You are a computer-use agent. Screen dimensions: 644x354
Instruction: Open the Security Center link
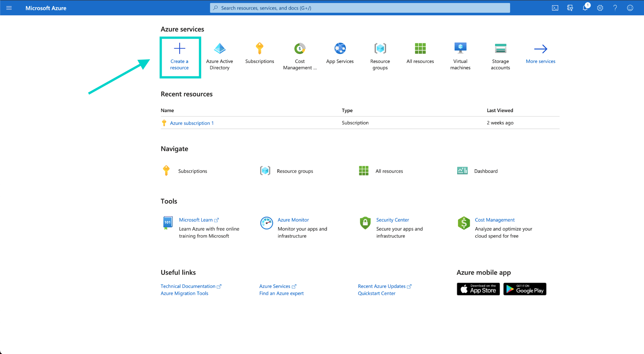pyautogui.click(x=392, y=220)
